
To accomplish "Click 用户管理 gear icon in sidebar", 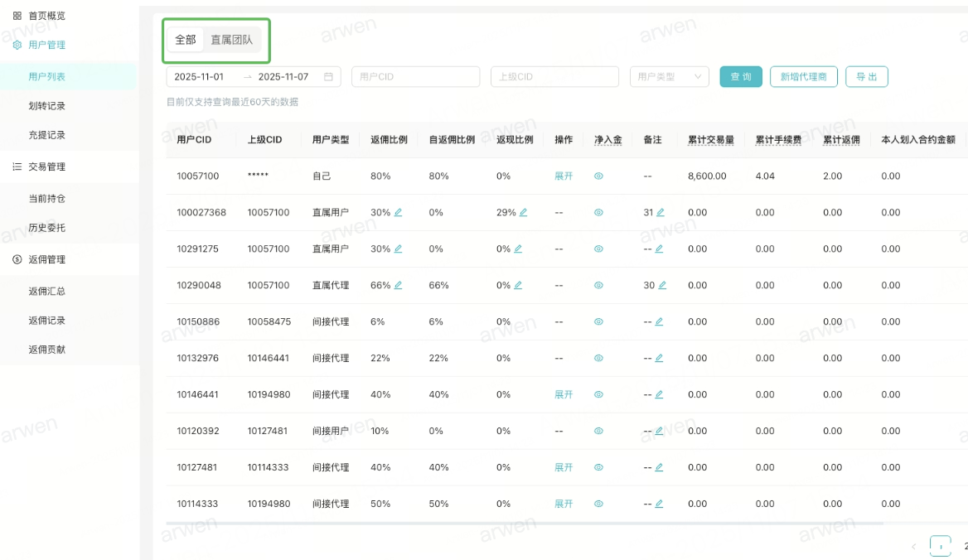I will [17, 46].
